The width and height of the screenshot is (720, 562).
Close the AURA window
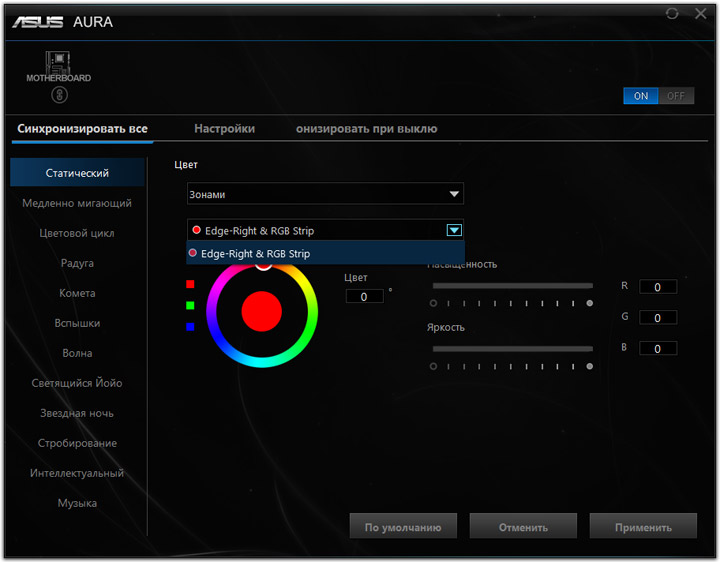point(701,14)
